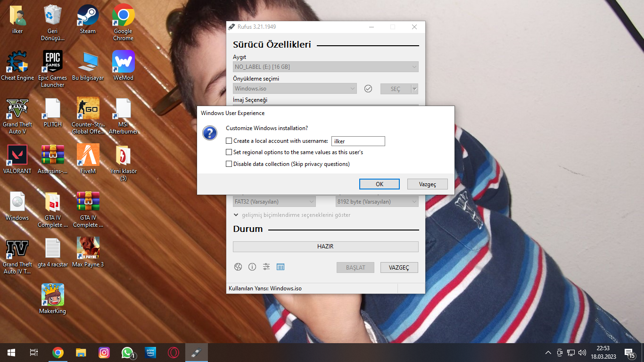
Task: Open the Windows.iso boot selection dropdown
Action: point(295,89)
